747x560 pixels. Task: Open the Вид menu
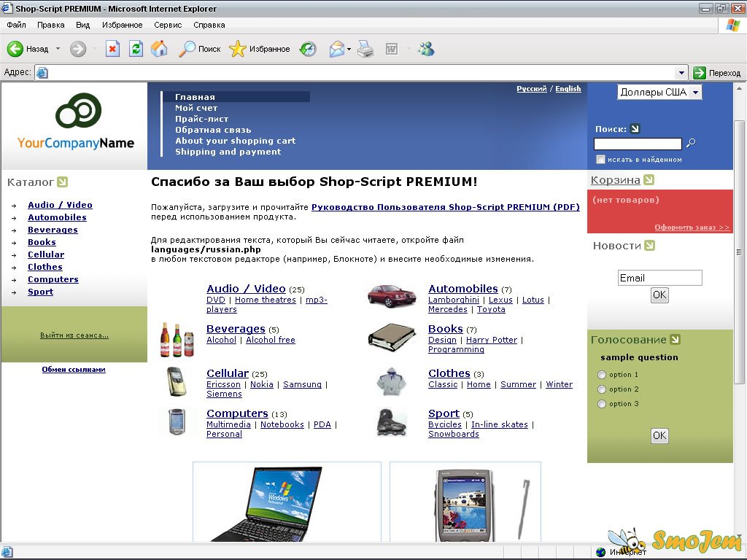pos(83,25)
